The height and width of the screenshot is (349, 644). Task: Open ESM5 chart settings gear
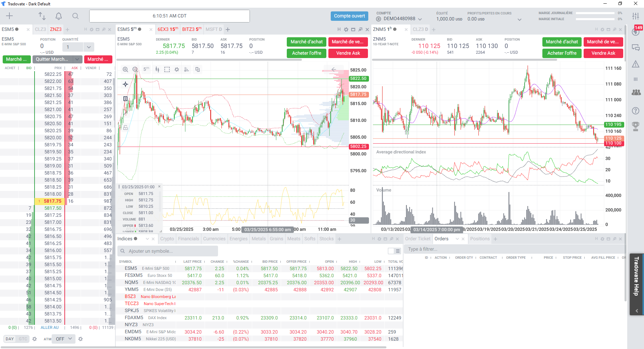point(177,69)
